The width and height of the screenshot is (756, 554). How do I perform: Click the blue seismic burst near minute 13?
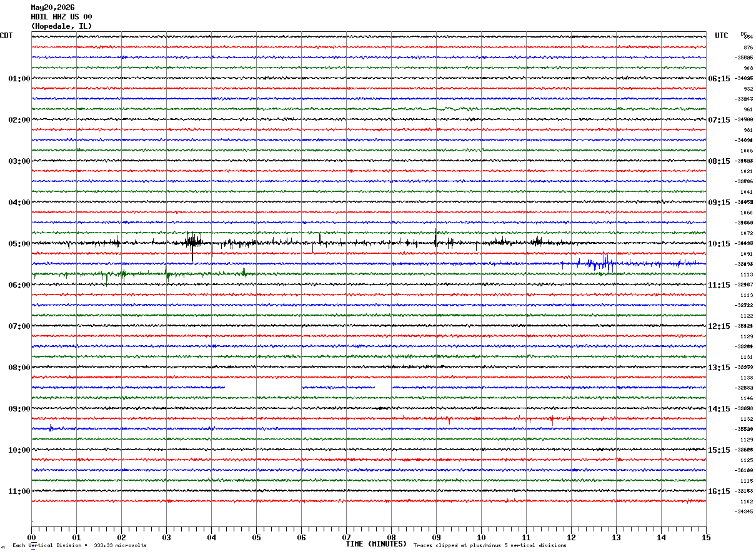(x=605, y=263)
